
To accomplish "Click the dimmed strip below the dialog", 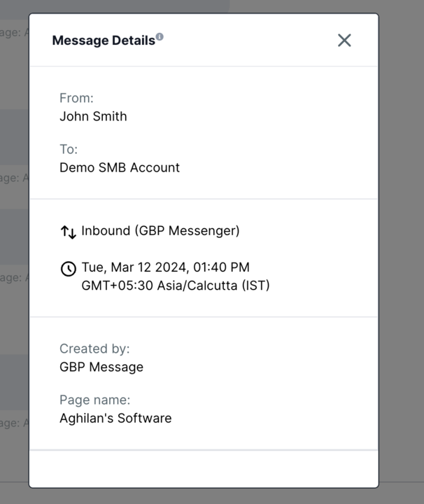I will [x=212, y=496].
